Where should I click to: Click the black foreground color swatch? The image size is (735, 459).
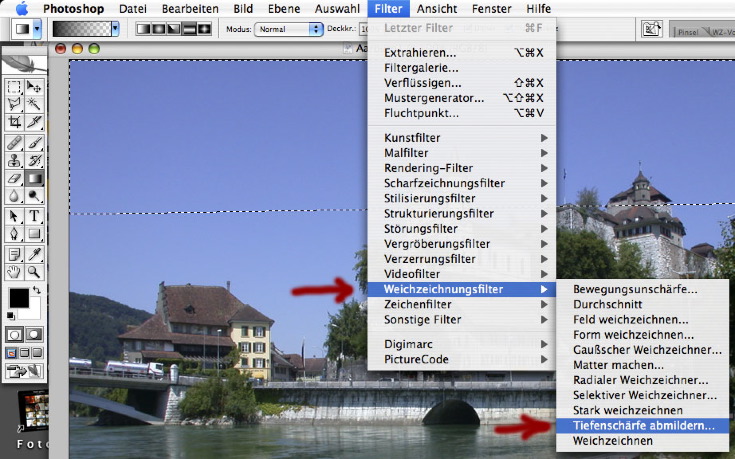tap(19, 298)
